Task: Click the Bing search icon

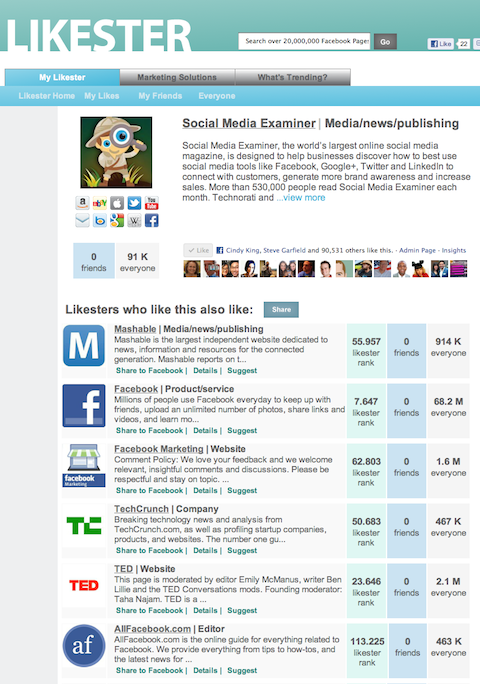Action: (x=99, y=220)
